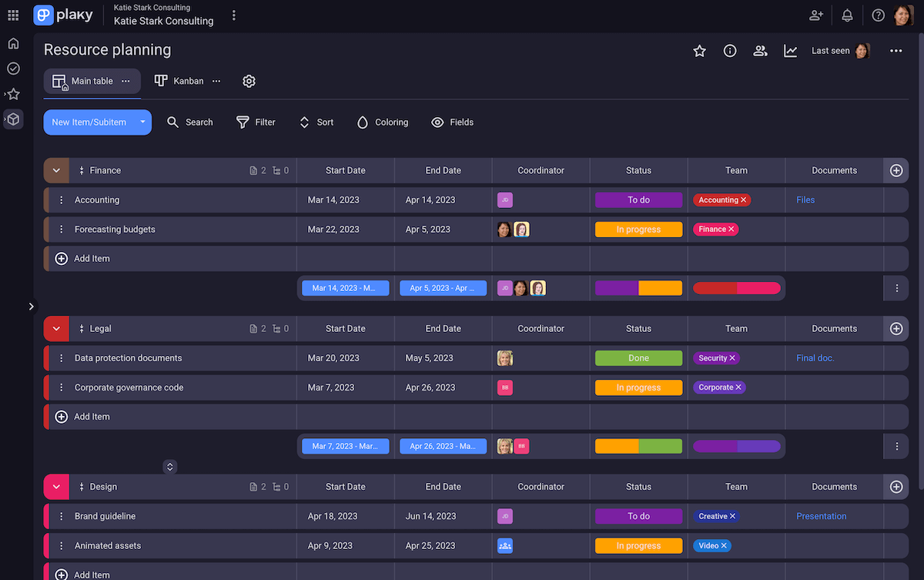Switch to the Kanban view tab
The image size is (924, 580).
(x=179, y=81)
